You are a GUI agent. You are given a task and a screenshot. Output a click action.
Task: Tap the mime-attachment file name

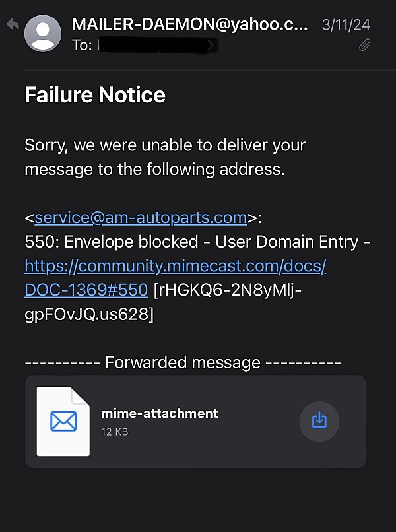tap(160, 413)
